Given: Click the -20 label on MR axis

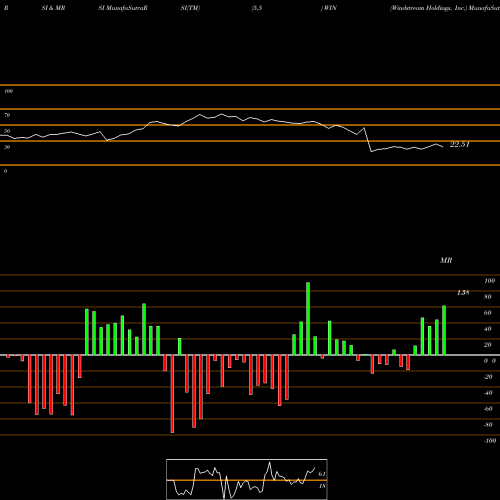Looking at the screenshot, I should point(488,377).
